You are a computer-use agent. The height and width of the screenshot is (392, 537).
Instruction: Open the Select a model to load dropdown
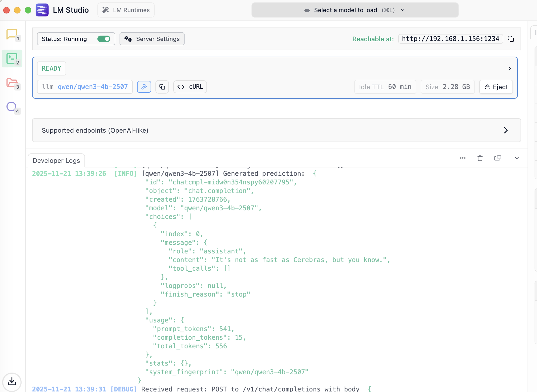355,10
